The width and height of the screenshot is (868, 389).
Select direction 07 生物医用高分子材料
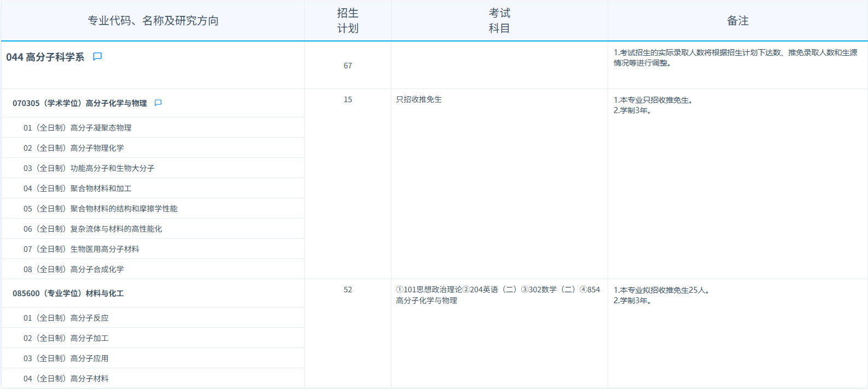click(81, 249)
